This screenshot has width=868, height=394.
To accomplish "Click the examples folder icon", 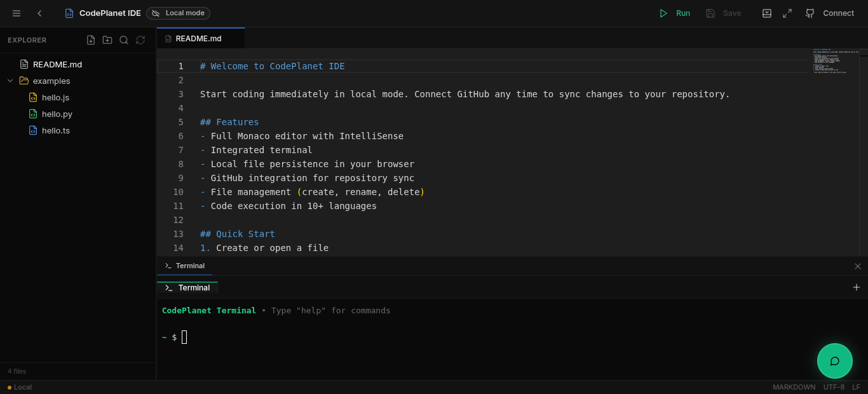I will point(24,81).
